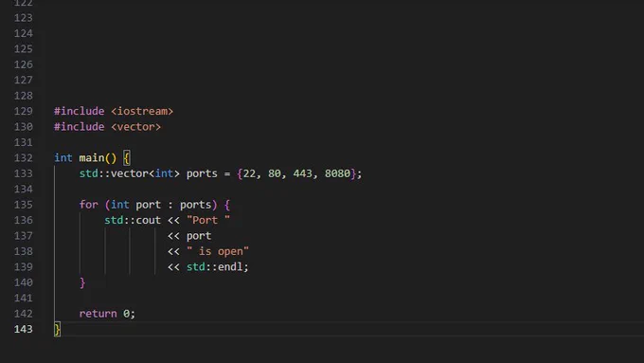Click line number 135 in the gutter
The height and width of the screenshot is (363, 644).
tap(24, 205)
